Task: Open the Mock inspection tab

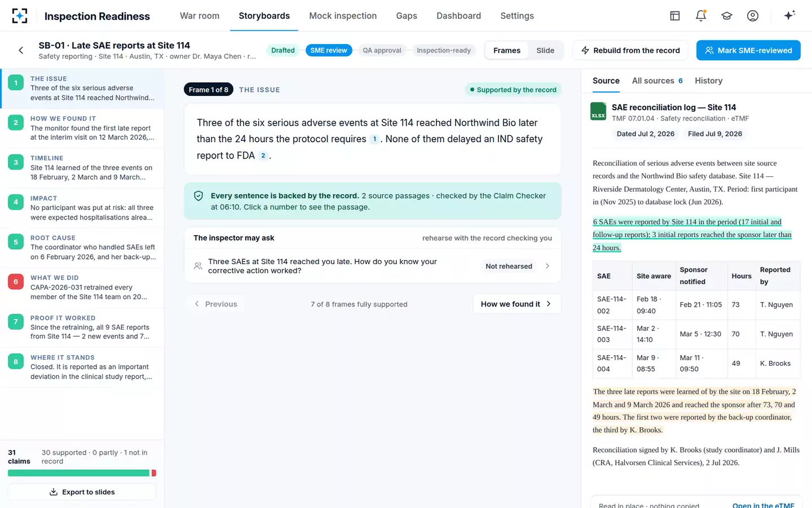Action: 343,16
